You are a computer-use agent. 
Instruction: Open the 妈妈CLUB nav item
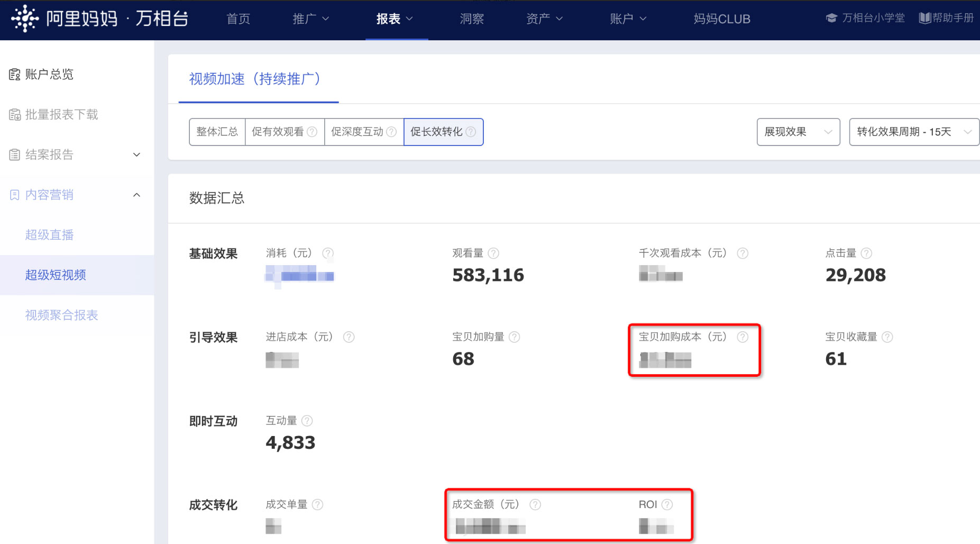(x=722, y=19)
